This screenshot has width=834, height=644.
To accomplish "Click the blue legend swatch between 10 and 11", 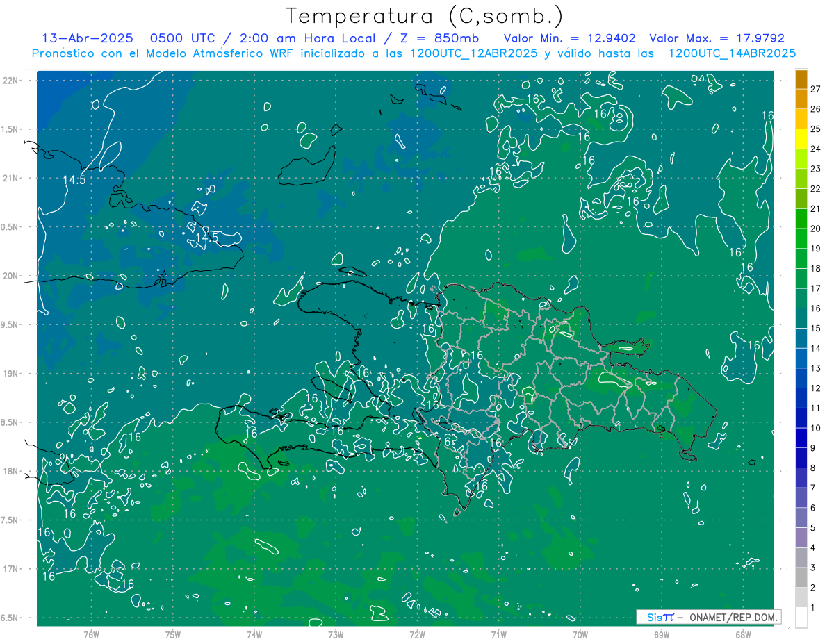I will [x=801, y=418].
